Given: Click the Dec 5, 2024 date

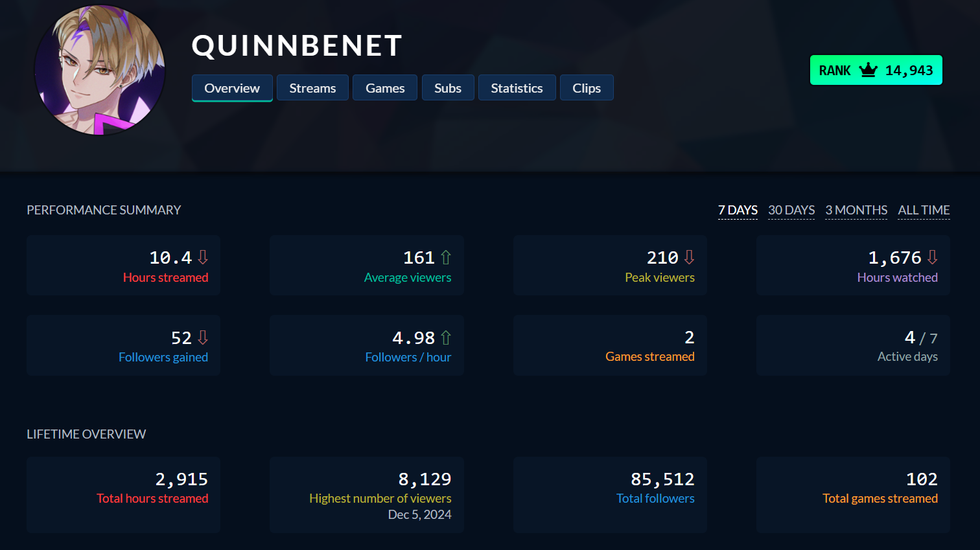Looking at the screenshot, I should click(419, 514).
